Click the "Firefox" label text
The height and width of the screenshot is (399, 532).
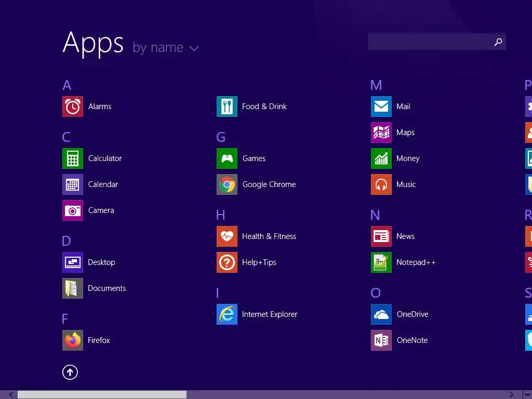[99, 340]
